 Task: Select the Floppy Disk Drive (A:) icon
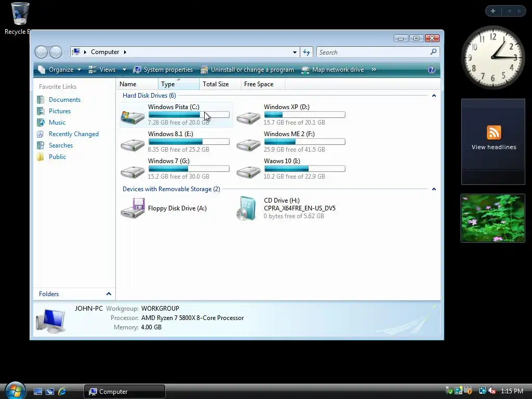pos(132,208)
